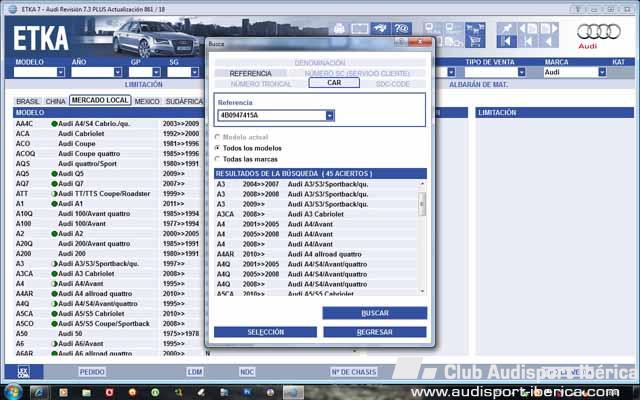Click the PEDIDO button in the bottom bar

click(x=92, y=372)
